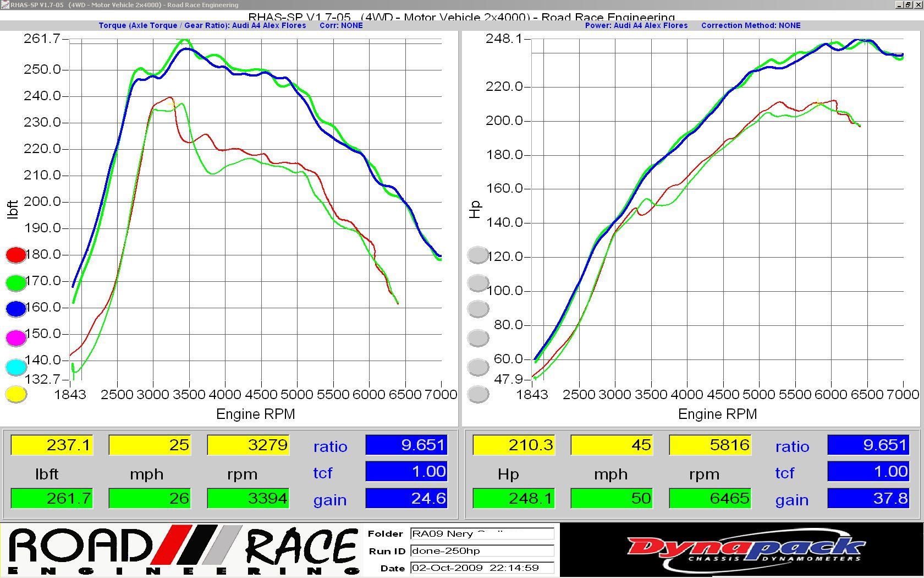Toggle the green run circle beside torque graph
The width and height of the screenshot is (924, 578).
(16, 282)
